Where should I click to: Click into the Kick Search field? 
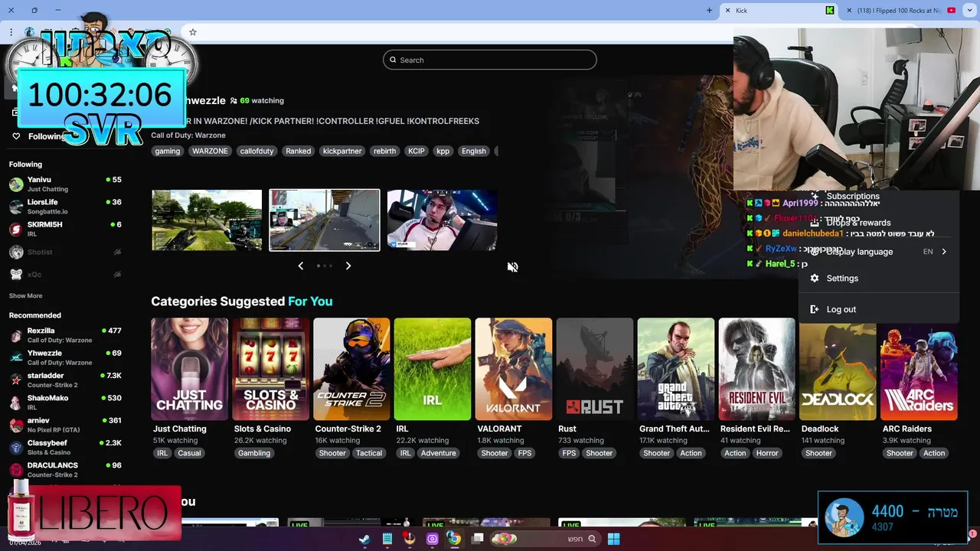point(490,60)
